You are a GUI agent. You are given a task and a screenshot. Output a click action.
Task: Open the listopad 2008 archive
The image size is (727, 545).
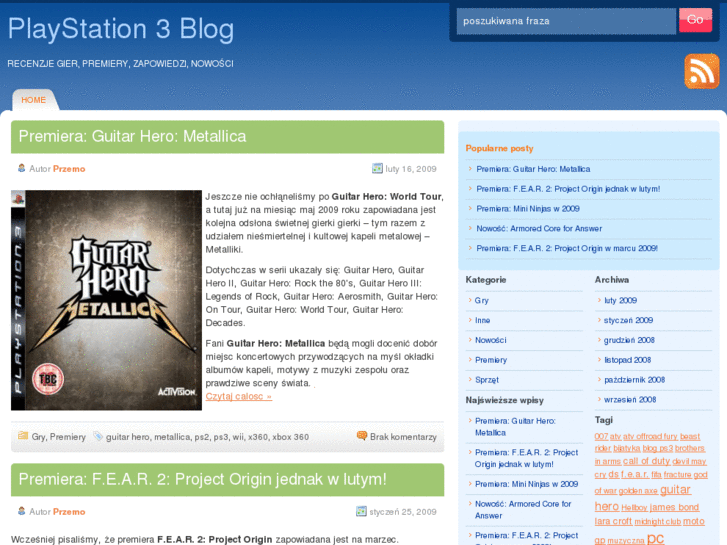[x=627, y=360]
